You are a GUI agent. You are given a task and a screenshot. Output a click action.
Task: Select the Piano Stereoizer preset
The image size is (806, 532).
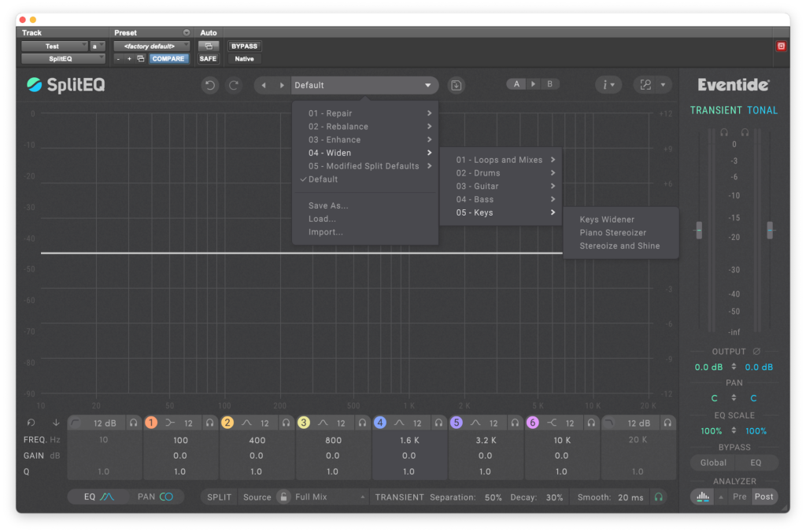coord(612,233)
